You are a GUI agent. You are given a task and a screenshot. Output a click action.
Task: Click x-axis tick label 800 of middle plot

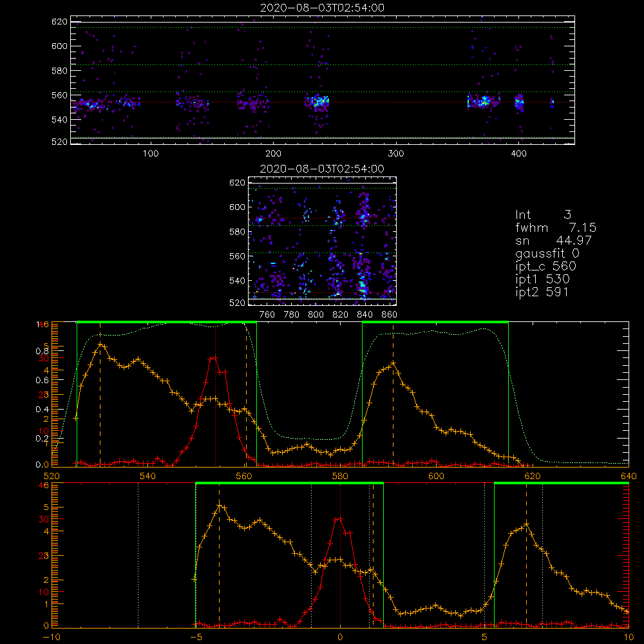316,315
